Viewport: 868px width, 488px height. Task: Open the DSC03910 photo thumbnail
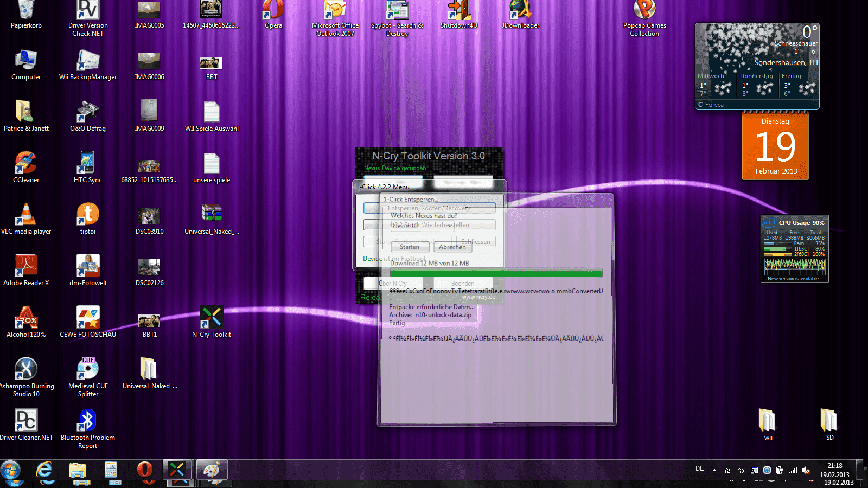(149, 216)
